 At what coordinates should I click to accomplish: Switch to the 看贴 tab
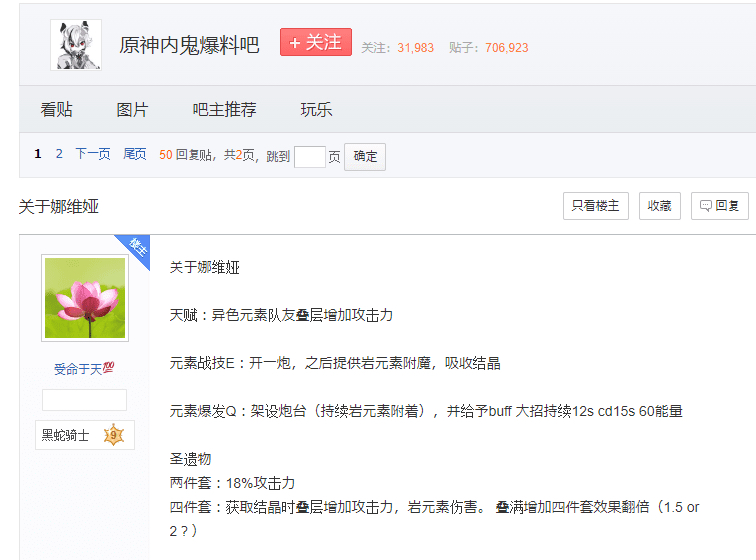[x=56, y=109]
